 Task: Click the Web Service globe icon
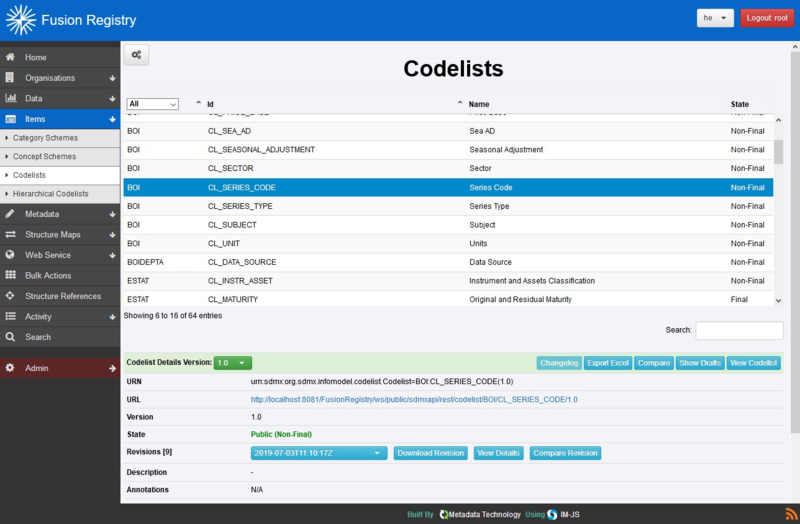[10, 255]
